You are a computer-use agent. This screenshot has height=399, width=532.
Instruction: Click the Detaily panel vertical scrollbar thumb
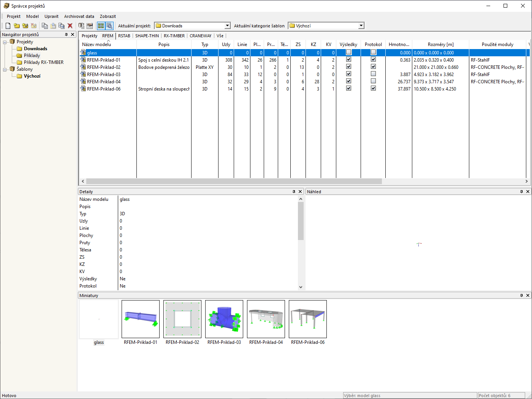tap(301, 221)
